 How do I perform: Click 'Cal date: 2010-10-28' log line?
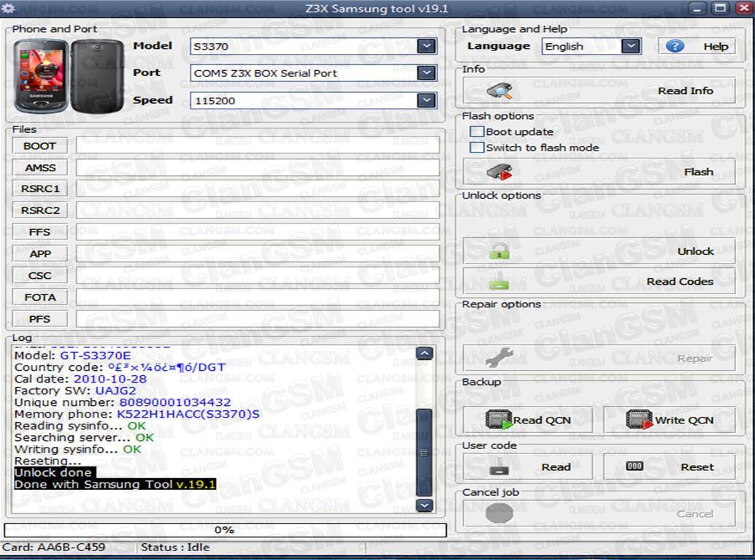click(x=80, y=378)
